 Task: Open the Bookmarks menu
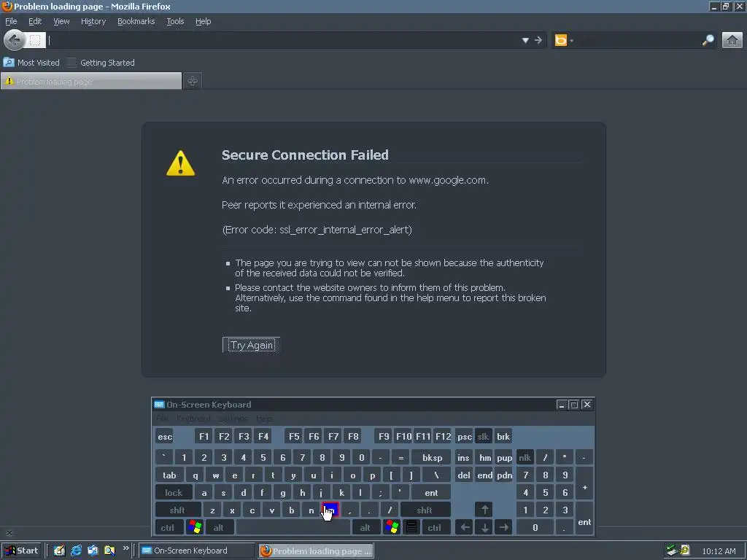pos(136,21)
